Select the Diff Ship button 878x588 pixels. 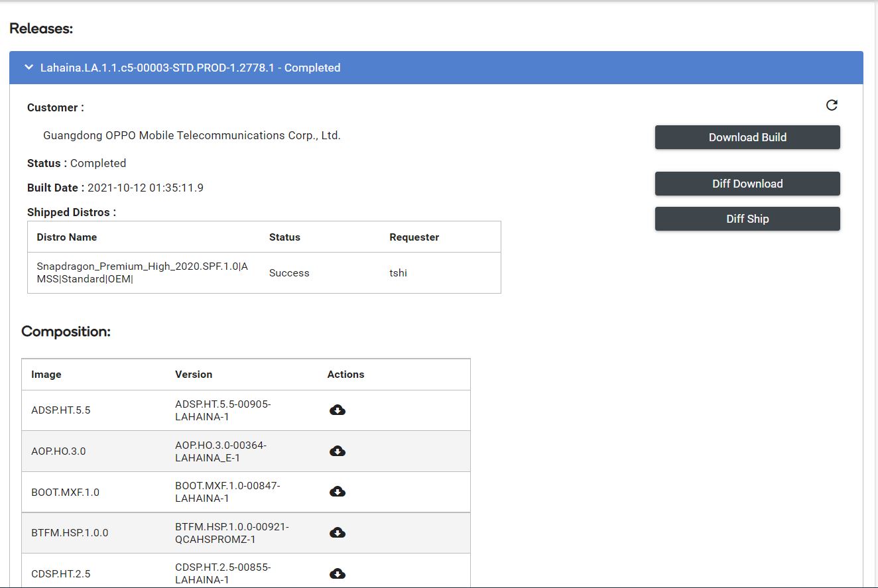(x=747, y=219)
